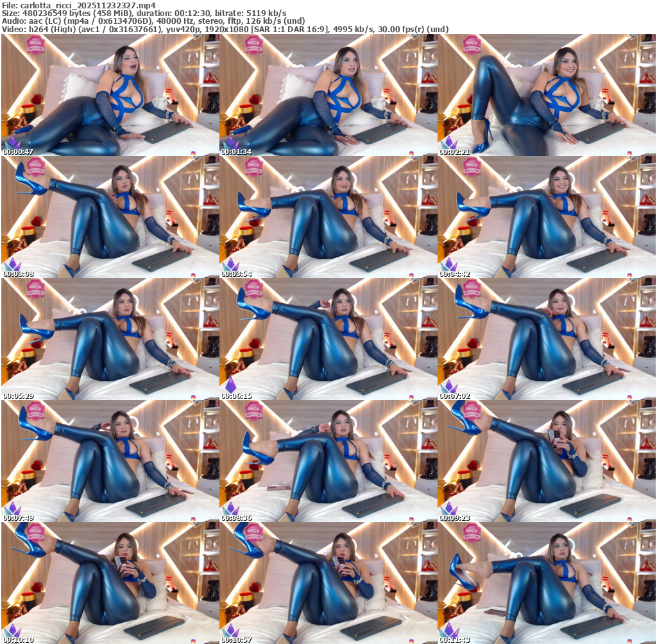Select the frame marked 00:10:10

(x=110, y=583)
